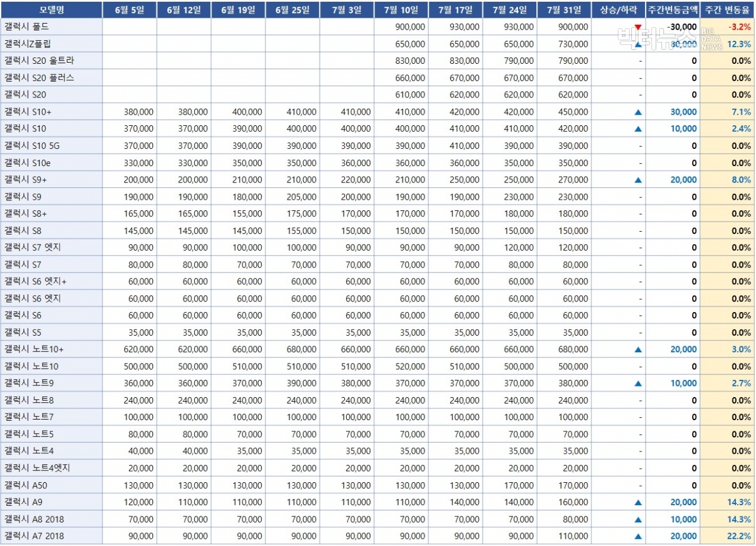The image size is (756, 546).
Task: Click the 12.3% change rate for 갤럭시Z플립
Action: [739, 44]
